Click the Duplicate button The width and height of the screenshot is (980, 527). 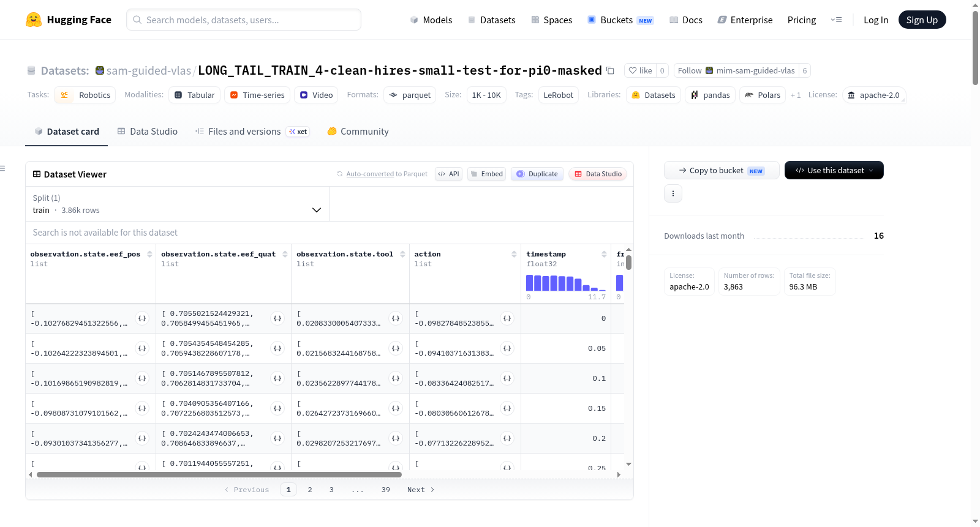pos(537,174)
